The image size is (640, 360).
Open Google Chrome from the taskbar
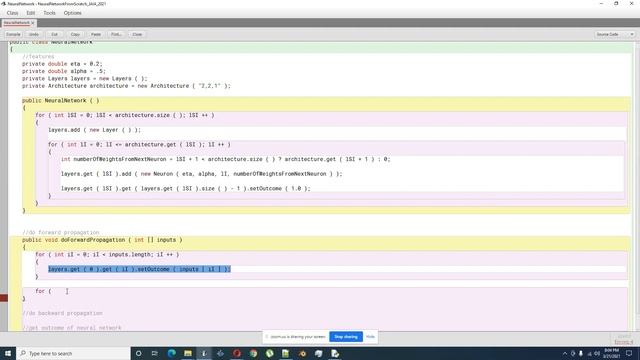click(253, 353)
